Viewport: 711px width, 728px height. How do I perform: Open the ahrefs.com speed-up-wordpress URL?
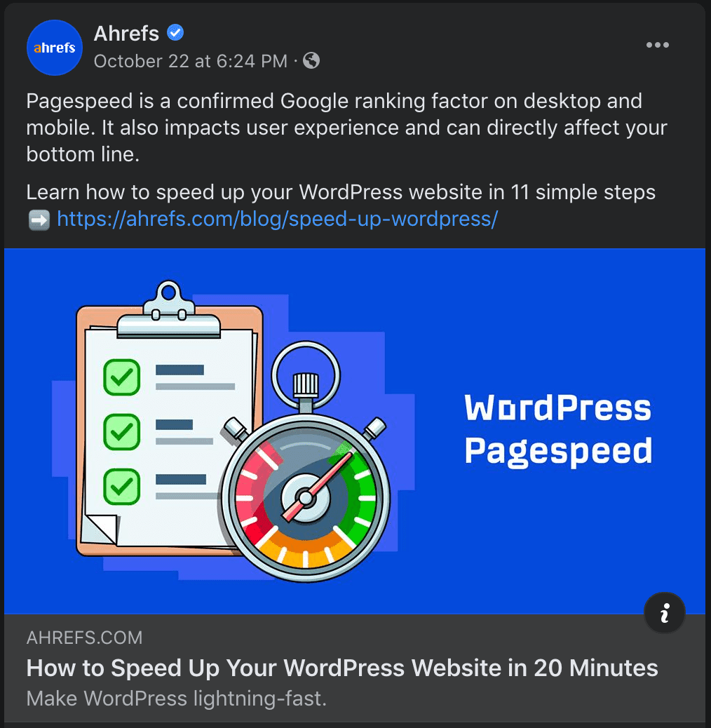tap(277, 219)
